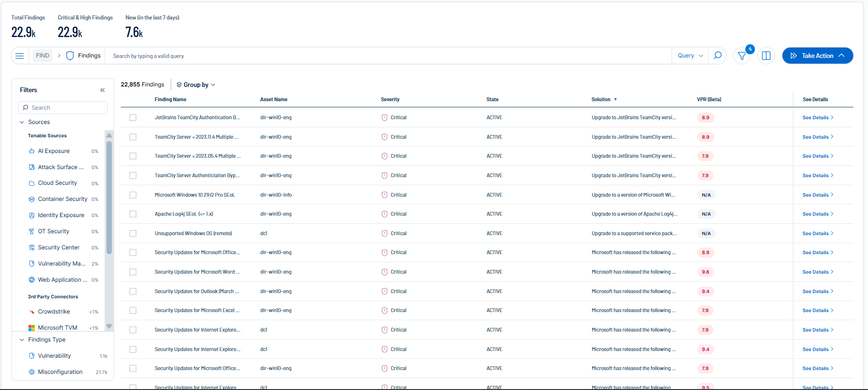Screen dimensions: 868x390
Task: Choose the Cloud Security source filter
Action: [x=57, y=183]
